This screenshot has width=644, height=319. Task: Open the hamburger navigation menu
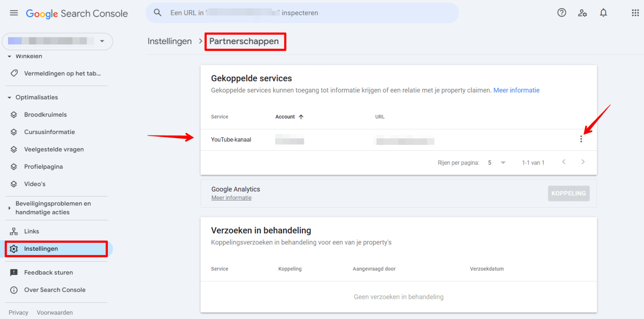tap(13, 13)
